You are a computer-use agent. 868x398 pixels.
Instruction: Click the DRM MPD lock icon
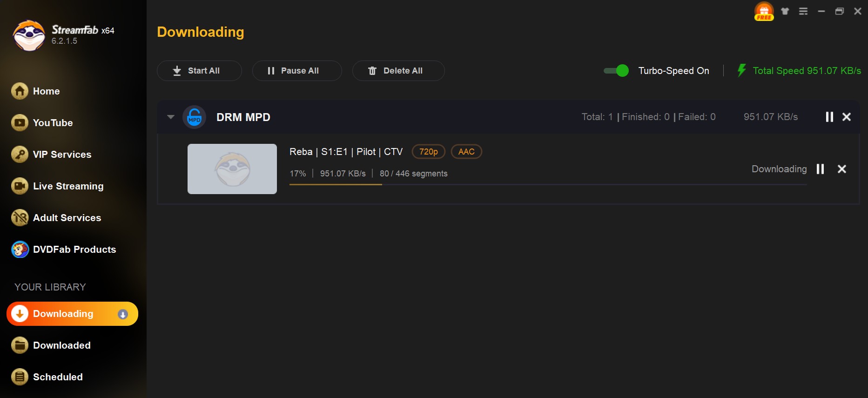coord(194,117)
